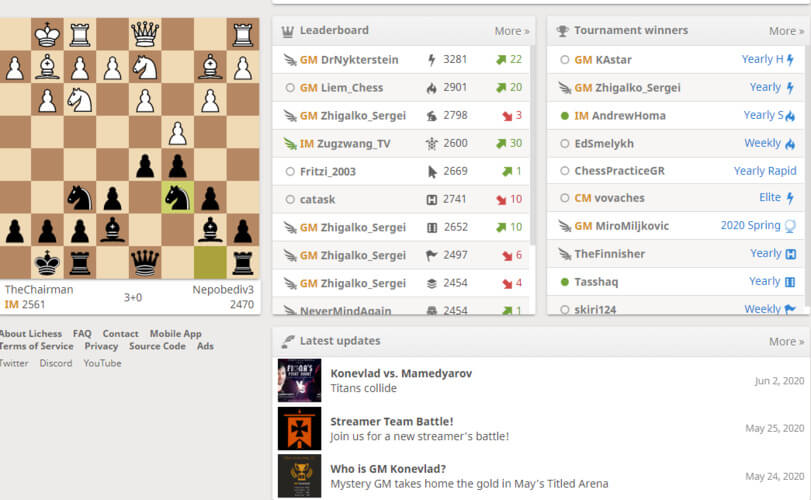This screenshot has width=811, height=500.
Task: Click the trophy thumbnail for Konevlad post
Action: pos(299,476)
